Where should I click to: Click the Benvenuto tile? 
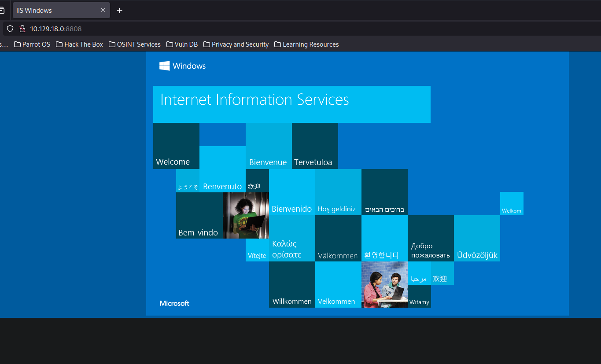[222, 169]
